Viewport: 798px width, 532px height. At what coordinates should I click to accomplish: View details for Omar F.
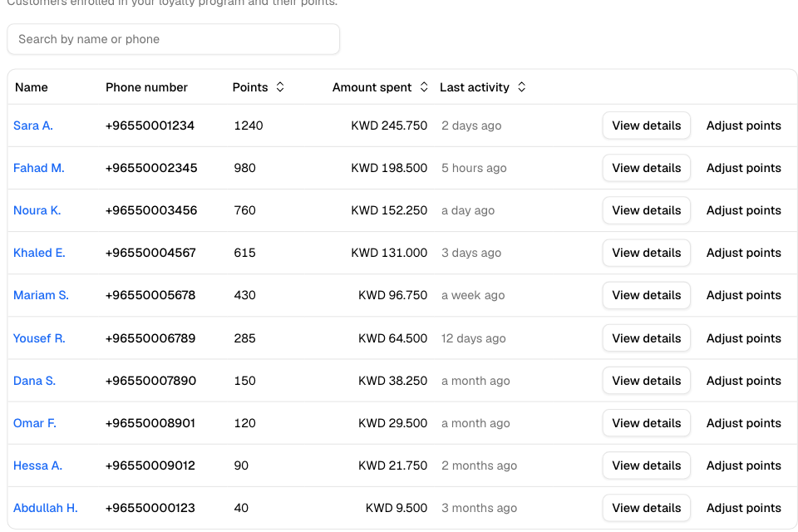(647, 423)
